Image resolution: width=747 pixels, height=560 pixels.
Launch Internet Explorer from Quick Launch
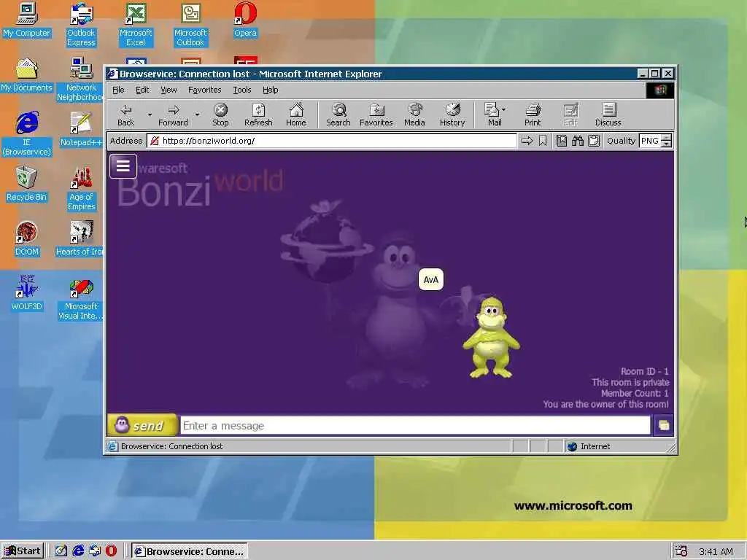click(x=78, y=551)
